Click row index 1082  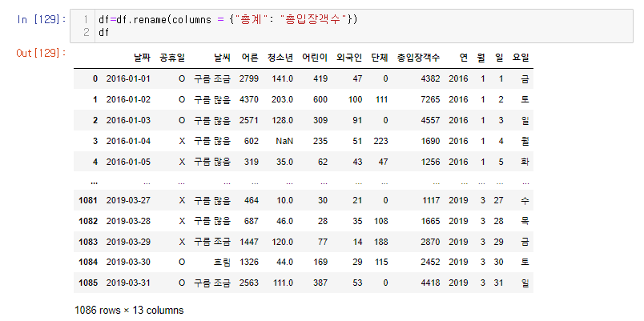point(88,221)
